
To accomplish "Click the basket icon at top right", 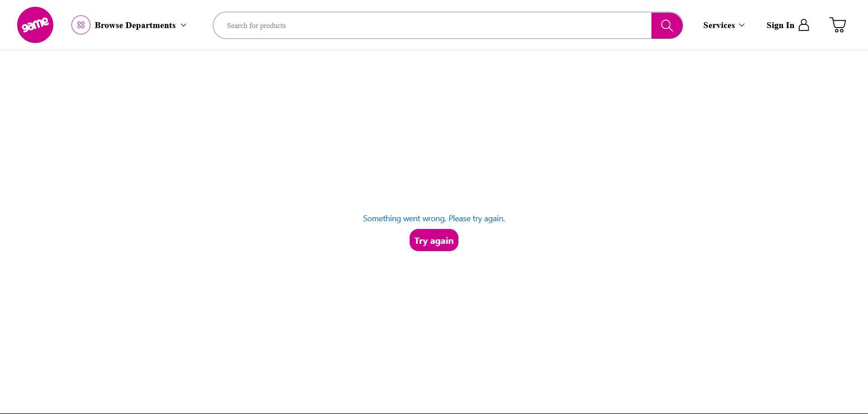I will tap(838, 25).
